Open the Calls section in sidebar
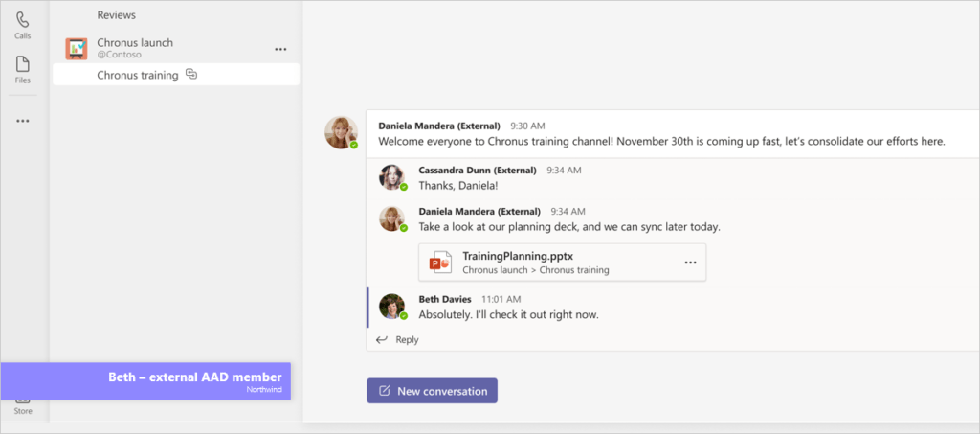This screenshot has width=980, height=434. pyautogui.click(x=23, y=25)
